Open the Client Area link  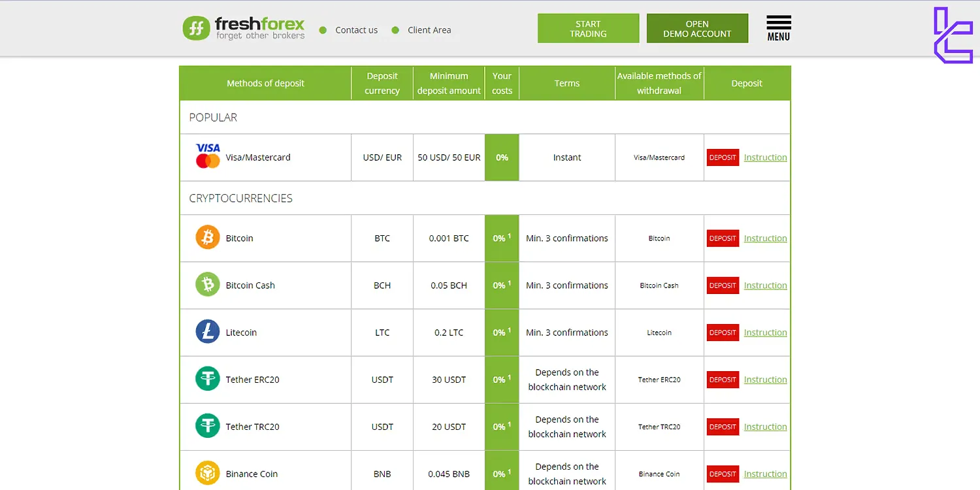click(x=429, y=30)
